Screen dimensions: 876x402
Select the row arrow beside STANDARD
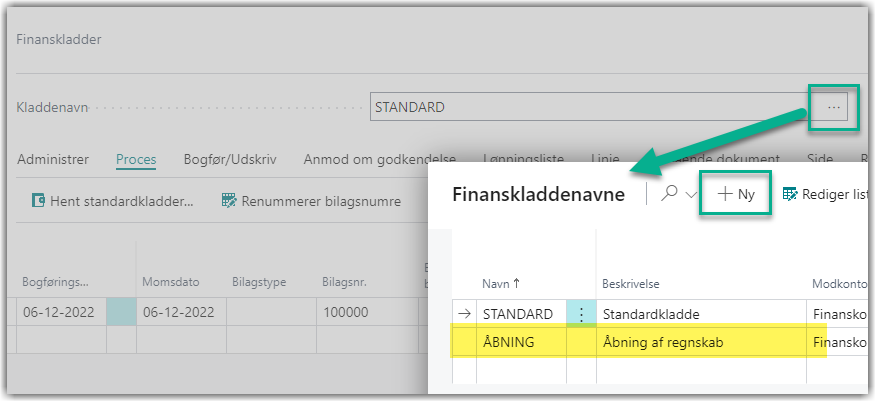[464, 314]
